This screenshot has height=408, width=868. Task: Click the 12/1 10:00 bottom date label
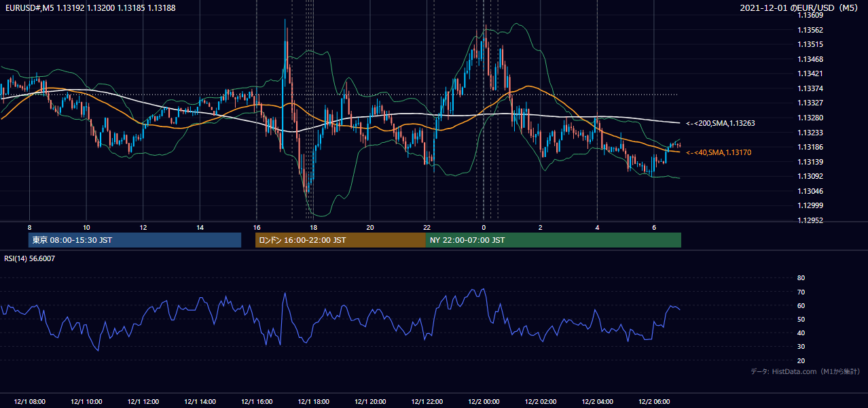click(x=86, y=401)
